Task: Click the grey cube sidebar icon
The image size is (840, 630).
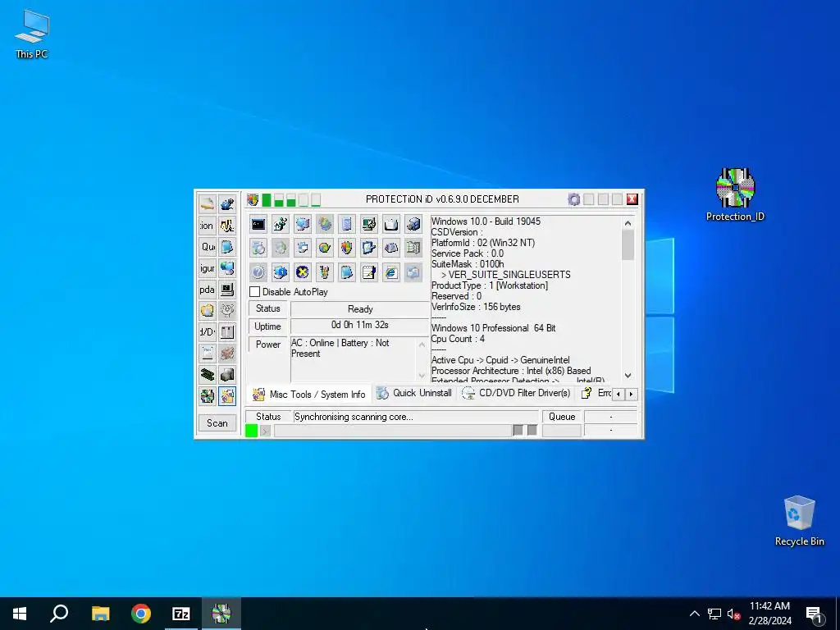Action: [x=227, y=374]
